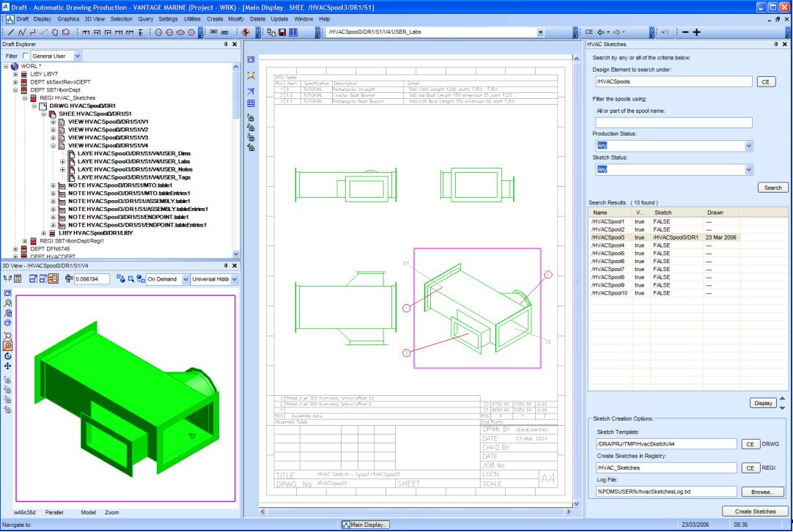Open the Modify menu
The width and height of the screenshot is (793, 532).
click(236, 18)
